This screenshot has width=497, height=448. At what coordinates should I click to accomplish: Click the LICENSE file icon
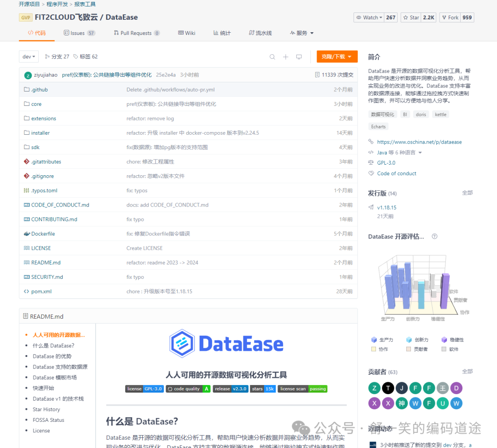click(27, 248)
